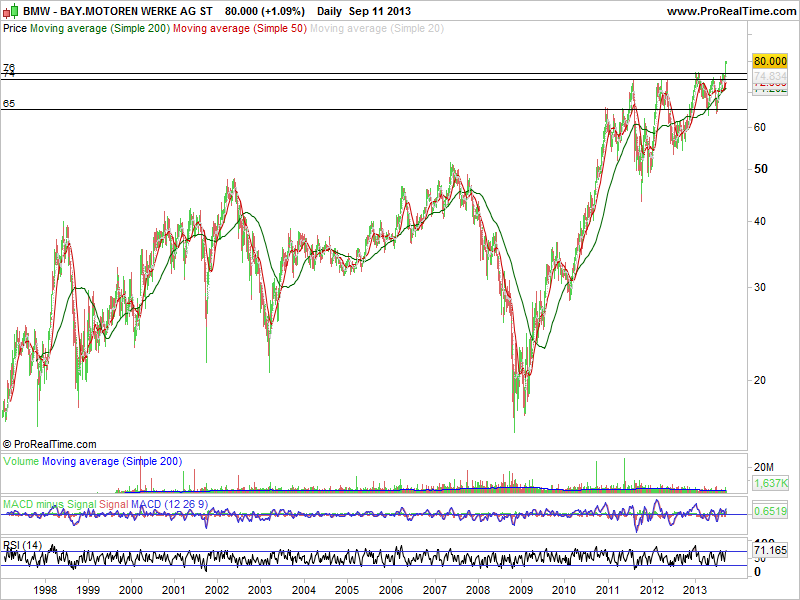800x600 pixels.
Task: Click the 20 price axis label
Action: tap(760, 380)
